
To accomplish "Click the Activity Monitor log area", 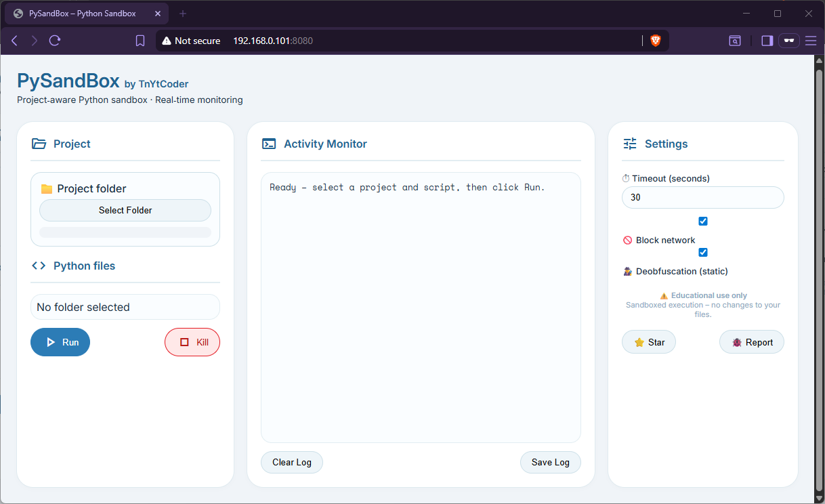I will click(x=421, y=308).
